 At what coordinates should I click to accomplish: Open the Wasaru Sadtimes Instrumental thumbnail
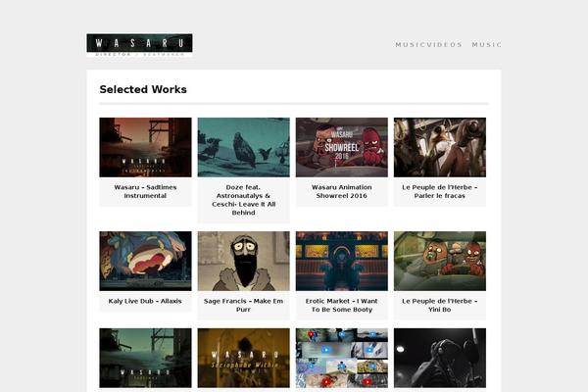tap(145, 147)
